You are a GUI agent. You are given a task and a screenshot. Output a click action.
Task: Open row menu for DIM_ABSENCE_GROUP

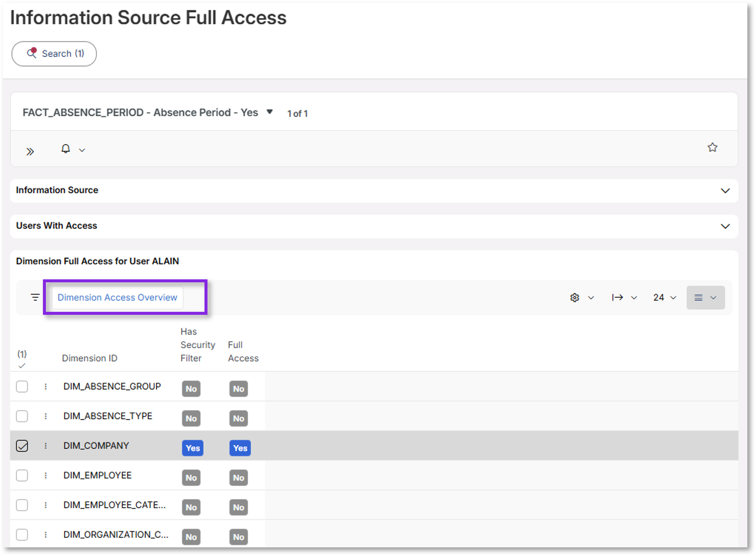pyautogui.click(x=45, y=386)
